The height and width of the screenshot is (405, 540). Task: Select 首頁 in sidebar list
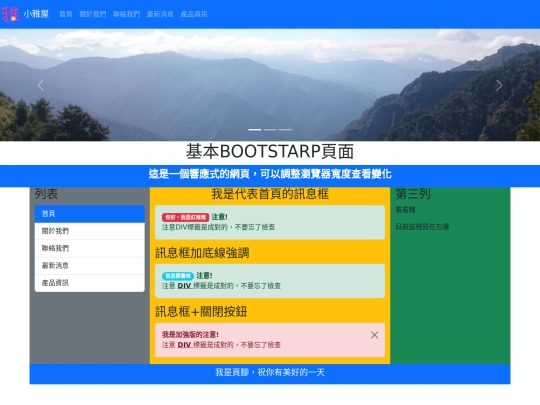[x=90, y=214]
